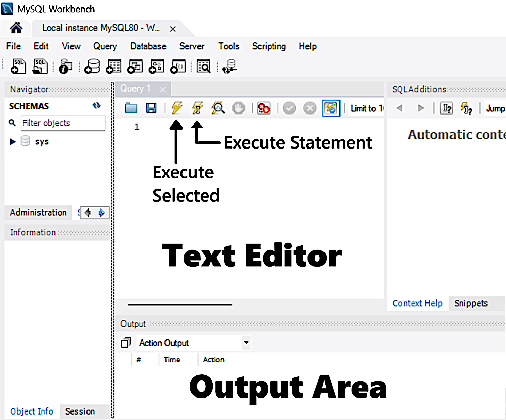Save the script to a file
The image size is (506, 420).
pos(151,108)
